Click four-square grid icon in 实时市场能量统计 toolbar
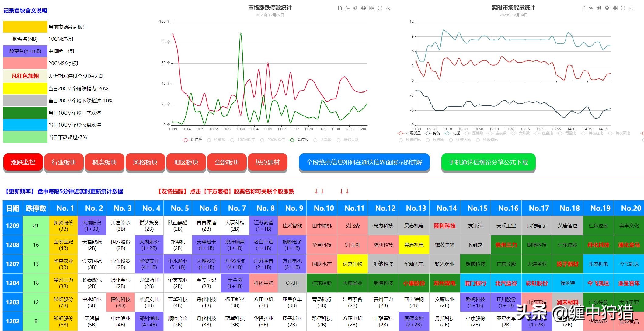Image resolution: width=644 pixels, height=331 pixels. click(x=615, y=8)
